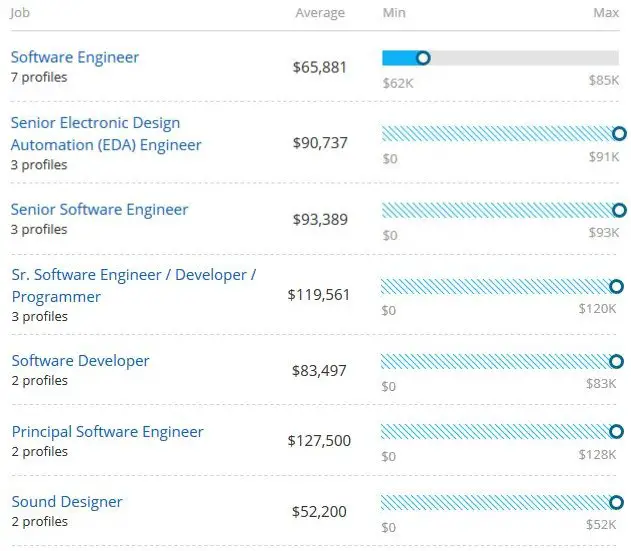This screenshot has height=551, width=631.
Task: Click the Software Engineer salary range marker
Action: click(422, 58)
